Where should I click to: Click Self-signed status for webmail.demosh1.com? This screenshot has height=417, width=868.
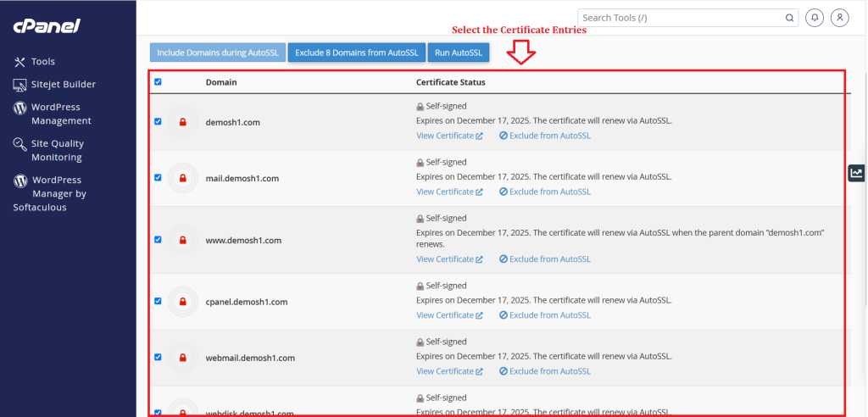441,342
